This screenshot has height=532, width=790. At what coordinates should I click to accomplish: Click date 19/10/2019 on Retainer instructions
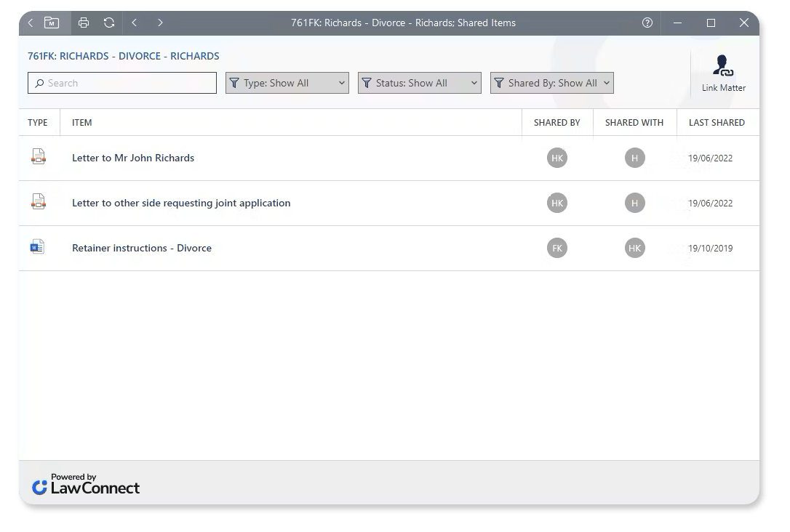click(x=711, y=248)
